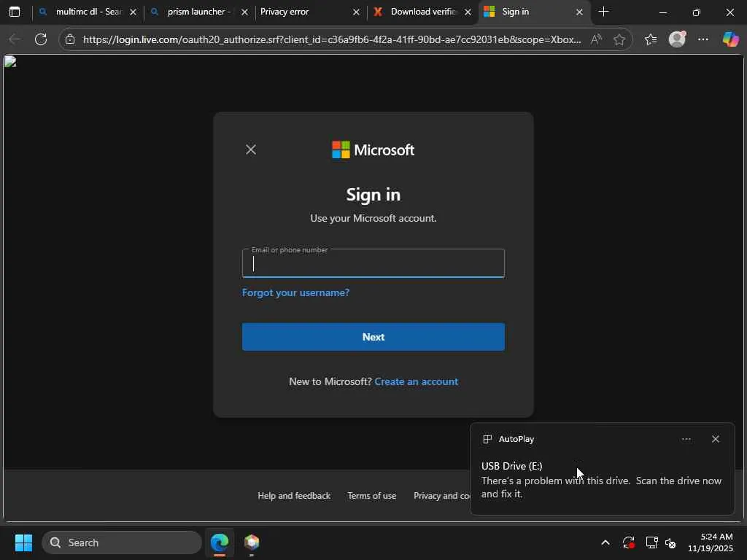Dismiss the AutoPlay notification
Viewport: 747px width, 560px height.
(716, 439)
